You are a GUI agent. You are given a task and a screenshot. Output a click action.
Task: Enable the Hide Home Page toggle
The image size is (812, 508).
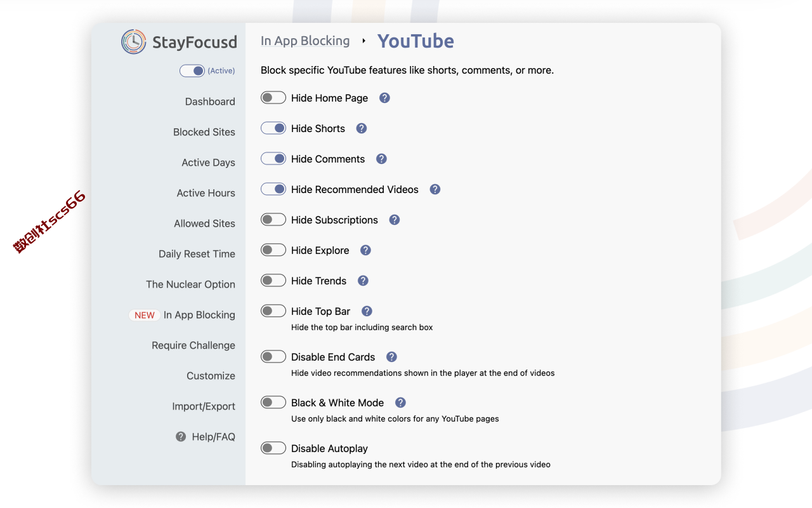tap(273, 98)
